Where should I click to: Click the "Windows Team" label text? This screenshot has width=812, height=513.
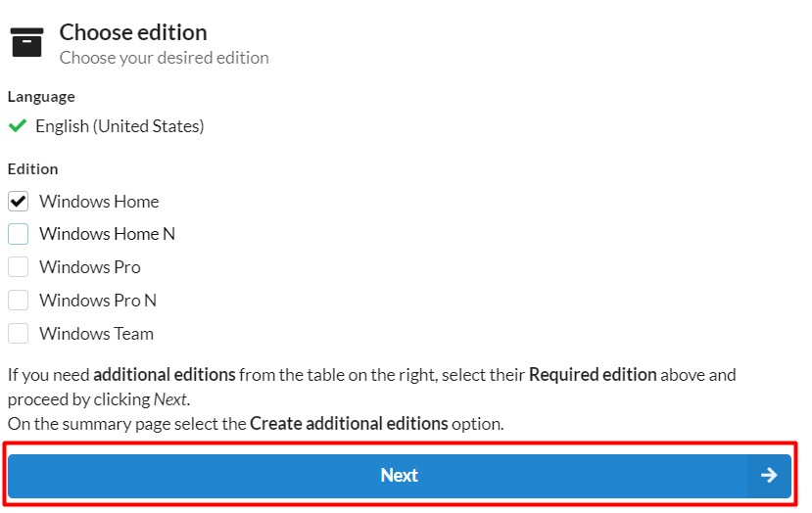click(x=96, y=334)
